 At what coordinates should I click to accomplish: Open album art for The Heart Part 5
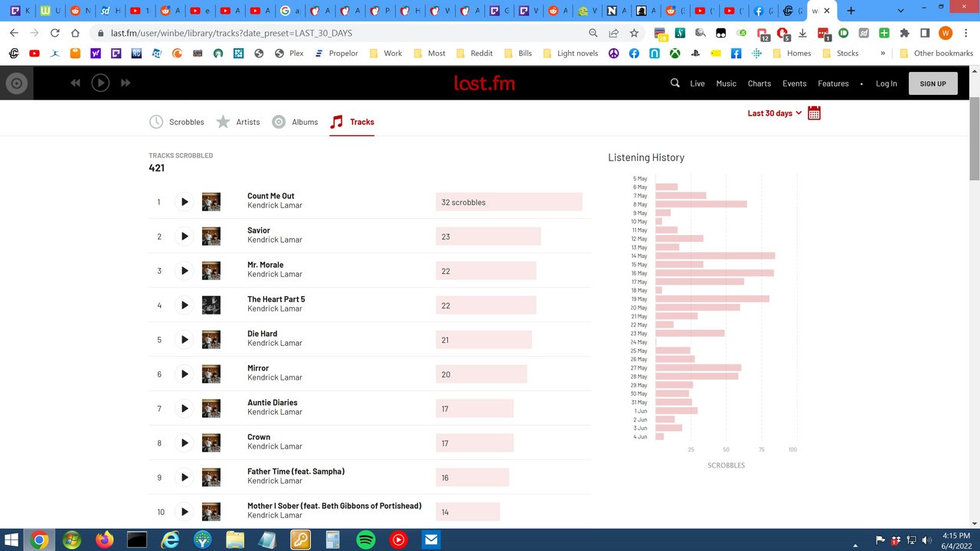(x=211, y=305)
